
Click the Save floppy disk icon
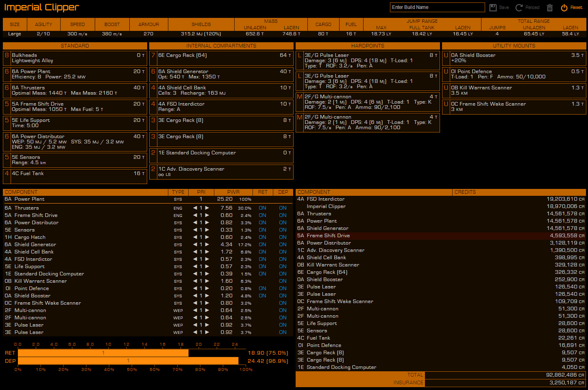click(x=493, y=7)
